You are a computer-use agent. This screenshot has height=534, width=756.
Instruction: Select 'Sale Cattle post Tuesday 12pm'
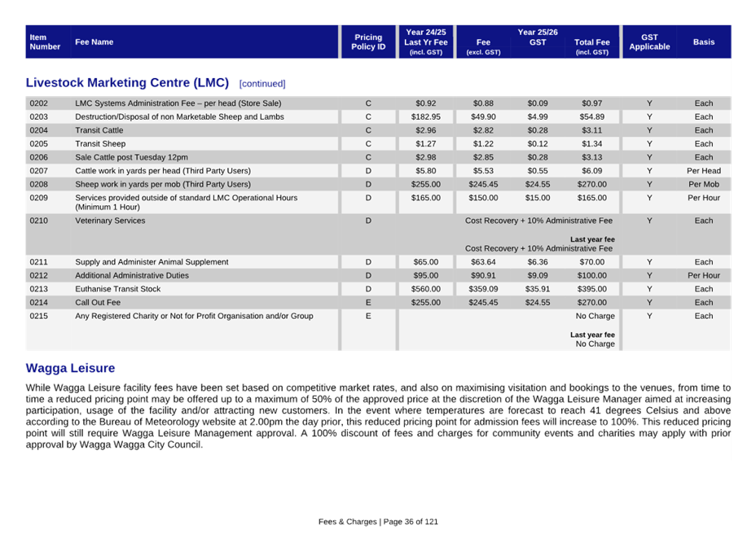(x=132, y=157)
